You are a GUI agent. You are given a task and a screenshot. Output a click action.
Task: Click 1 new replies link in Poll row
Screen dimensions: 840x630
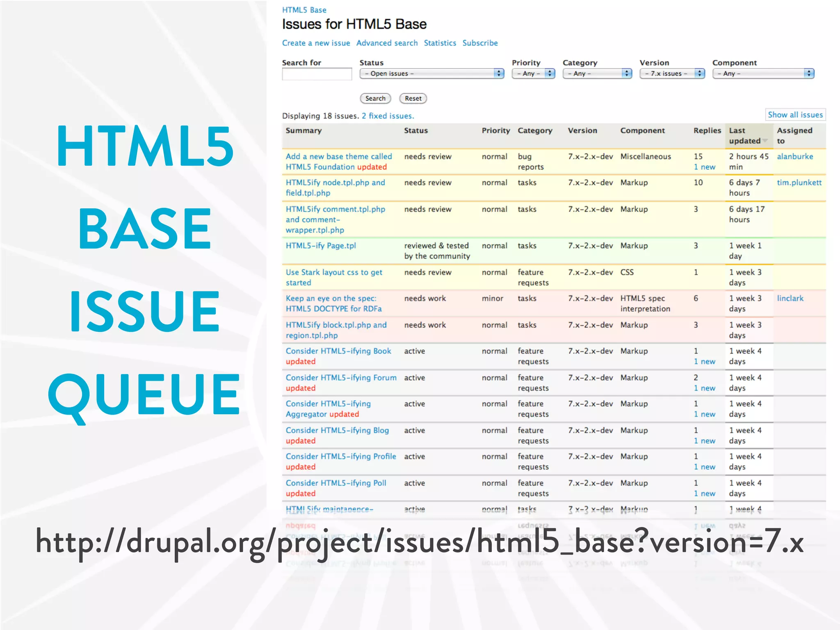tap(704, 493)
